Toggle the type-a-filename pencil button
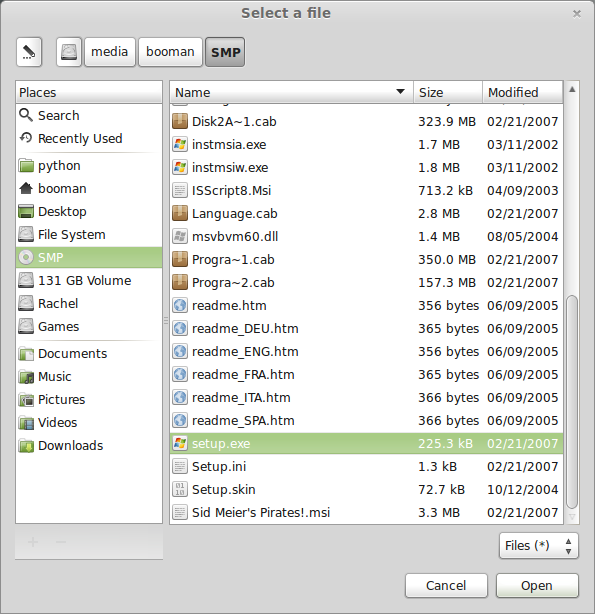The width and height of the screenshot is (595, 614). click(29, 52)
